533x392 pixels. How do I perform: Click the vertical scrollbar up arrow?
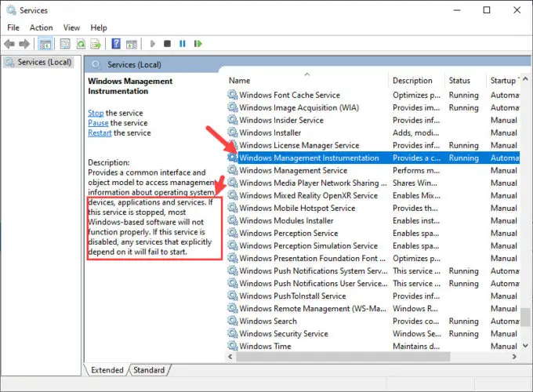click(x=525, y=79)
